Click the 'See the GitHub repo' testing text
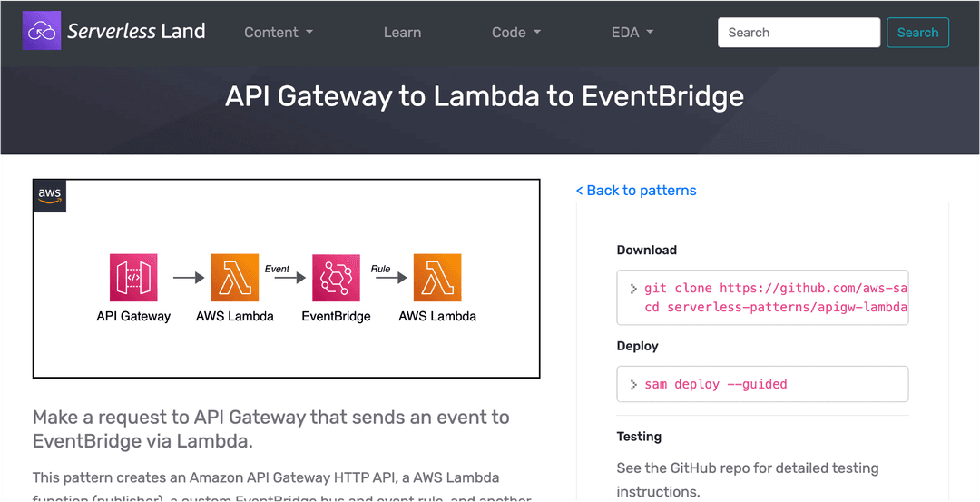 click(748, 479)
